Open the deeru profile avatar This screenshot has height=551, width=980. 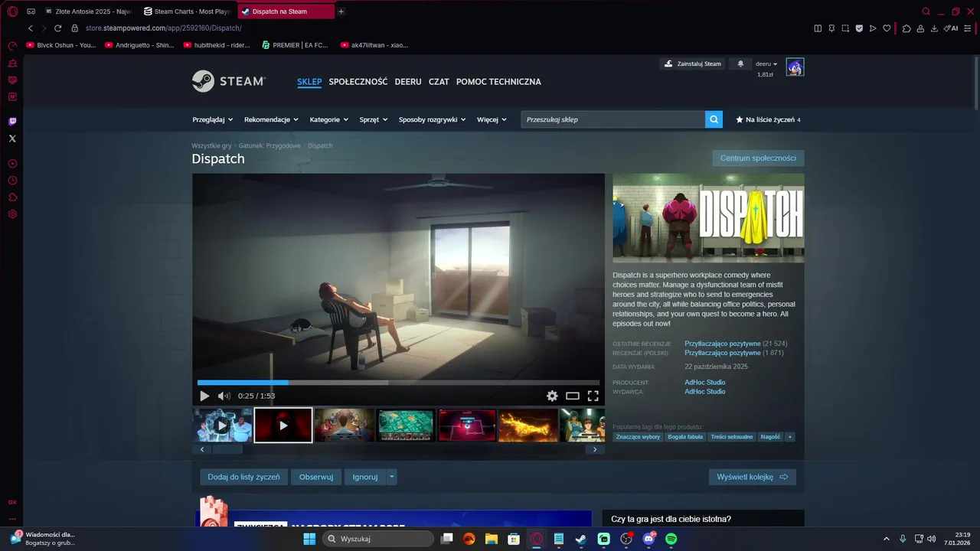pyautogui.click(x=795, y=67)
